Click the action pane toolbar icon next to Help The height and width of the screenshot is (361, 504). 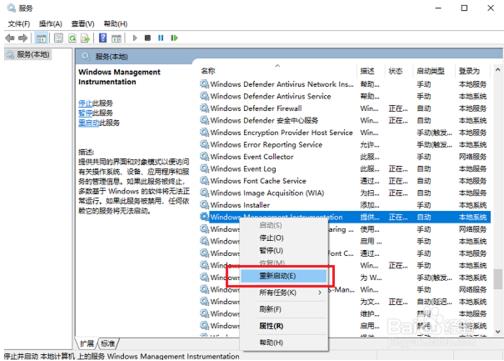(x=116, y=38)
